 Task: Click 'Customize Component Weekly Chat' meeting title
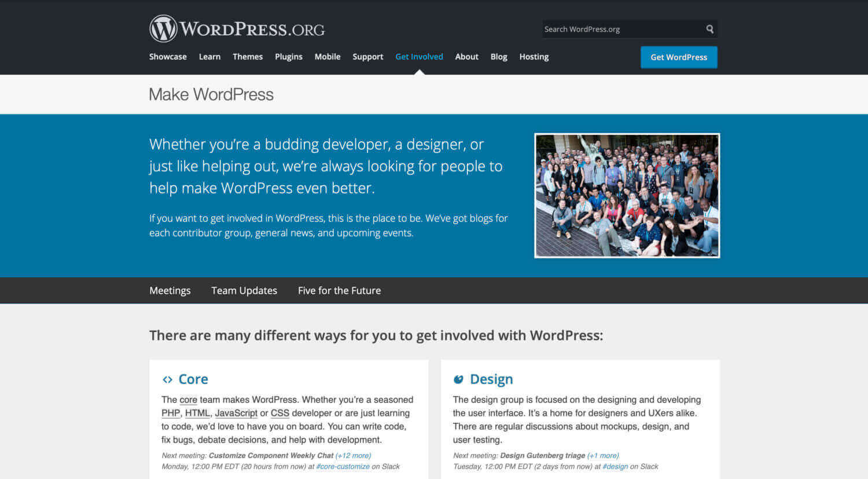click(271, 456)
